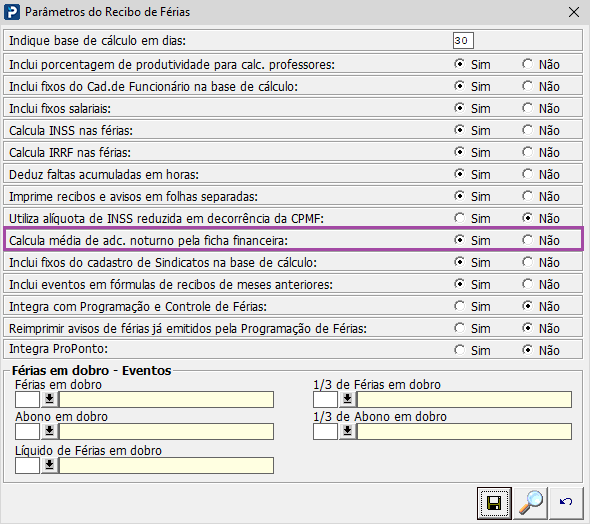Screen dimensions: 590x524
Task: Open lookup arrow for Líquido de Férias em dobro
Action: [49, 465]
